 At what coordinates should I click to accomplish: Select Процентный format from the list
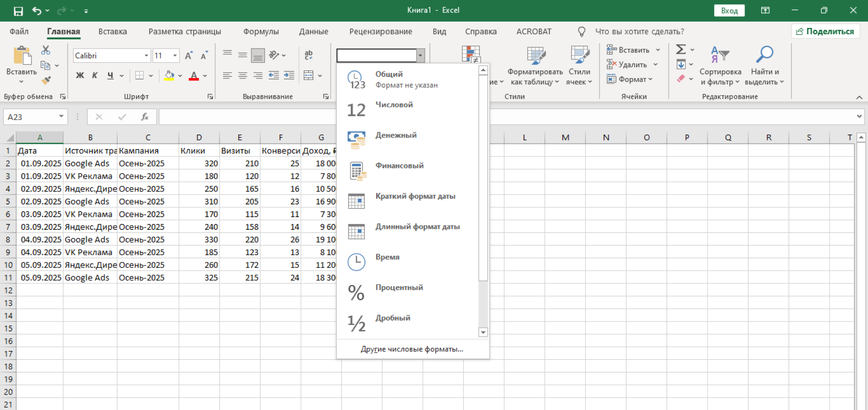coord(399,288)
